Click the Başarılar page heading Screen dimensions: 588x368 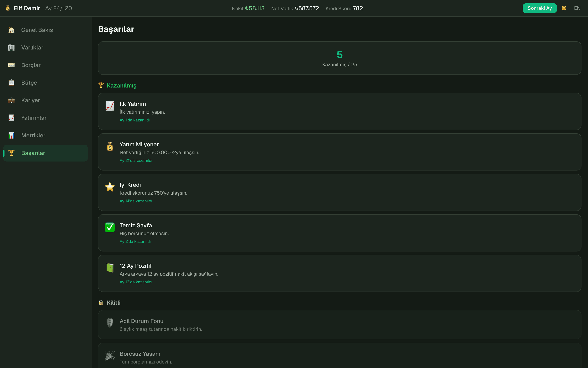pos(116,29)
